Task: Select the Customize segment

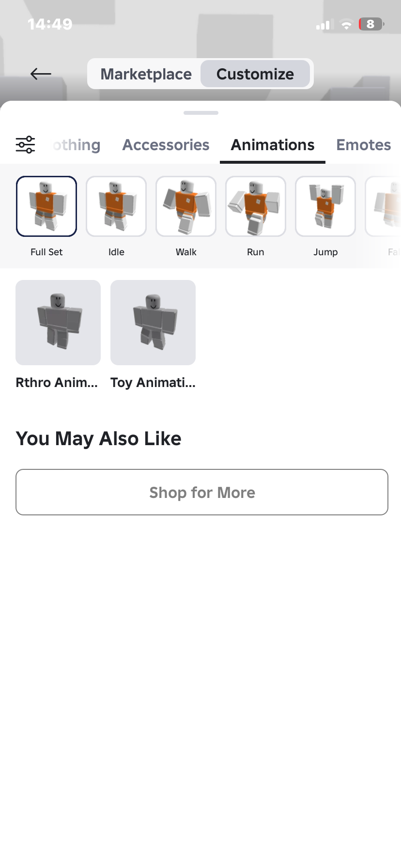Action: coord(255,74)
